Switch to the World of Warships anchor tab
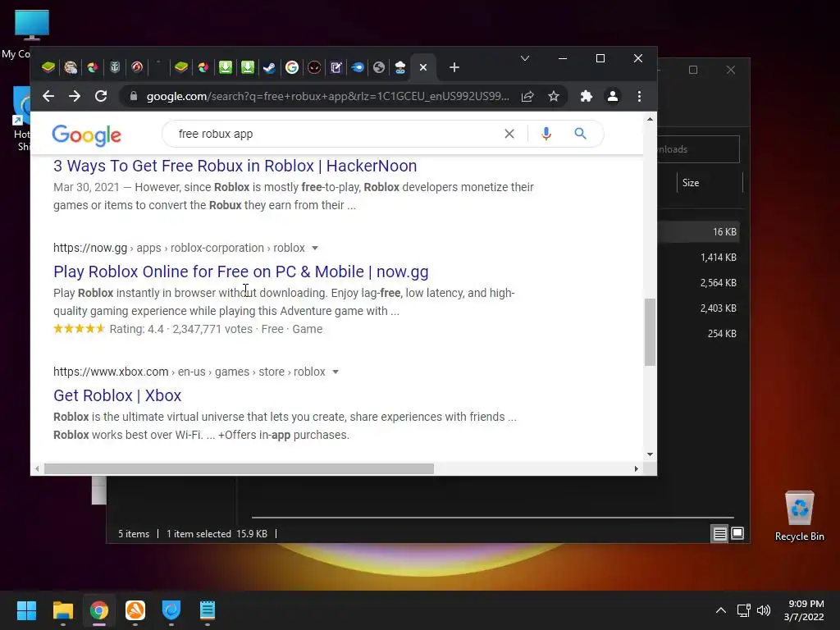 point(115,67)
